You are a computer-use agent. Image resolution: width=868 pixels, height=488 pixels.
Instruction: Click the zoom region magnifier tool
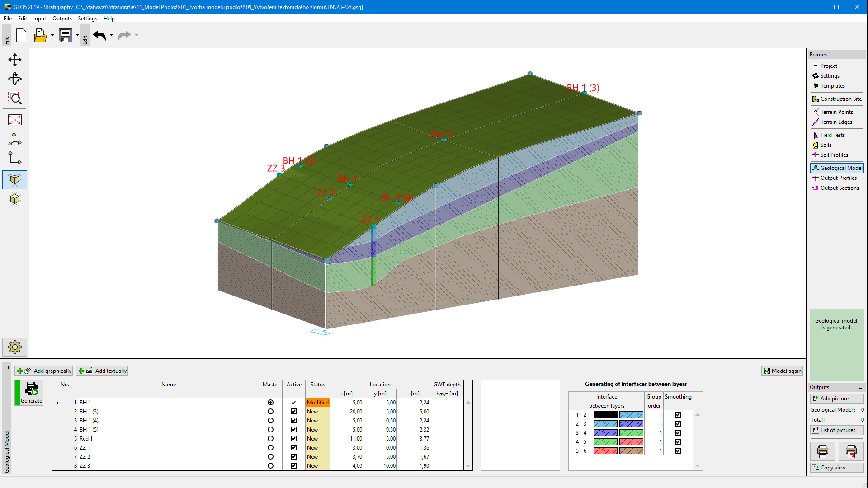(14, 98)
